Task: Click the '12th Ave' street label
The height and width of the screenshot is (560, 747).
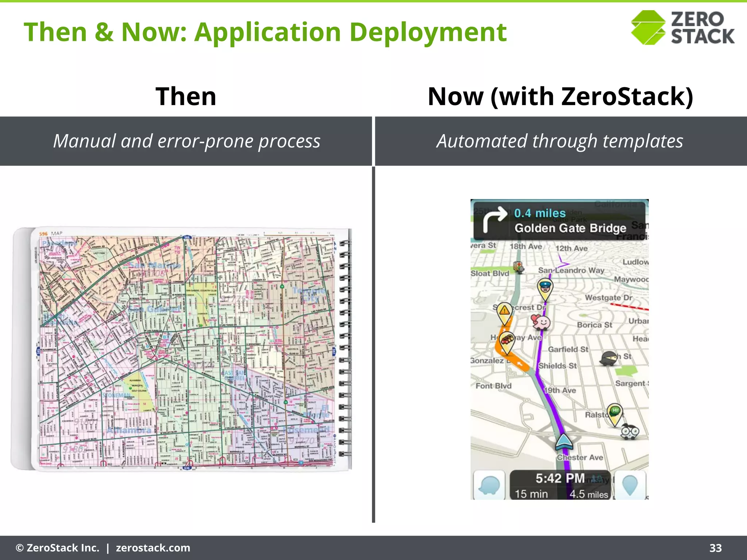Action: pos(571,248)
